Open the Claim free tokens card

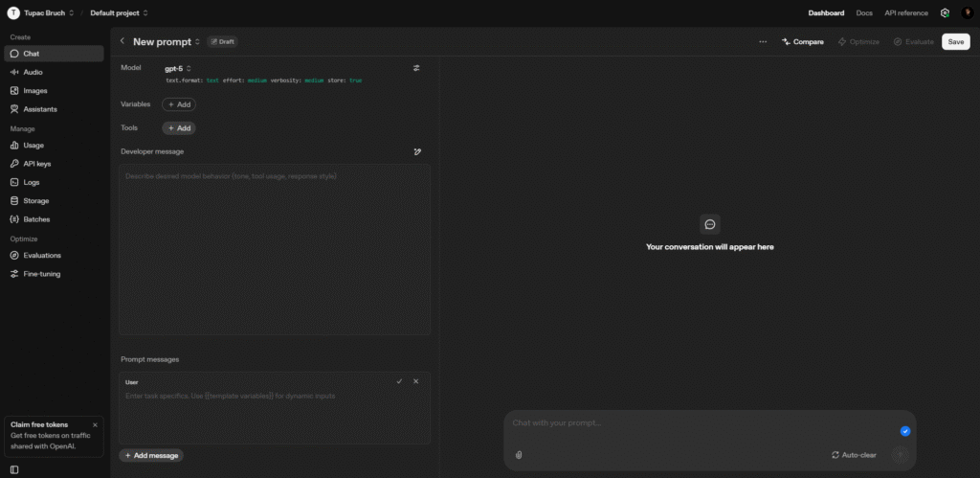click(54, 436)
